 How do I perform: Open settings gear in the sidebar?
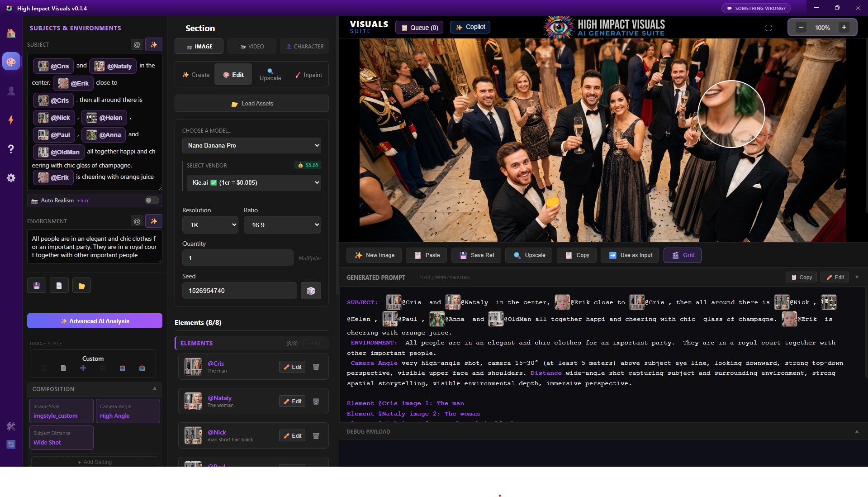(11, 178)
